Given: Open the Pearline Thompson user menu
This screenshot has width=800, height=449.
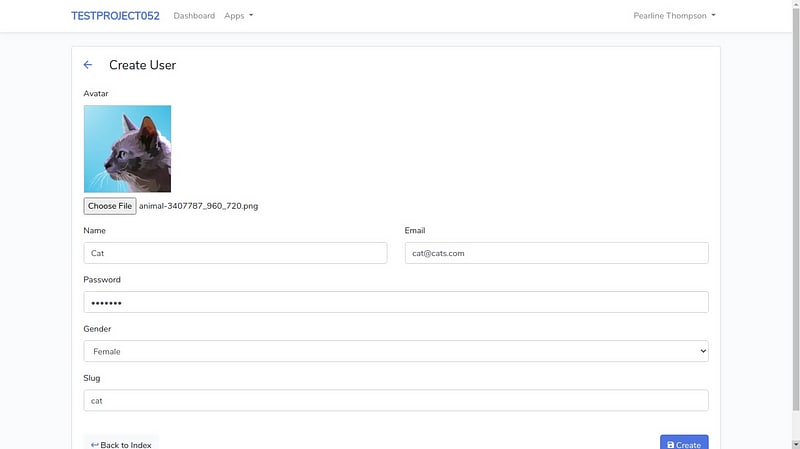Looking at the screenshot, I should [674, 16].
